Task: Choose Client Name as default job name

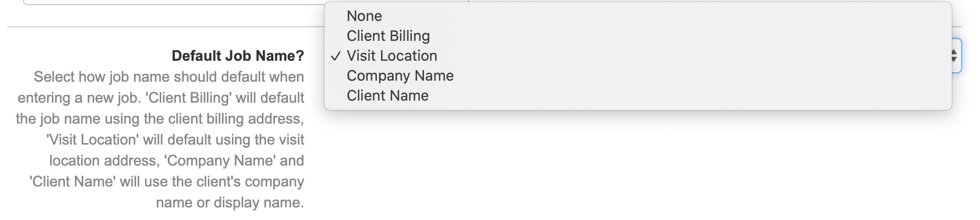Action: coord(387,96)
